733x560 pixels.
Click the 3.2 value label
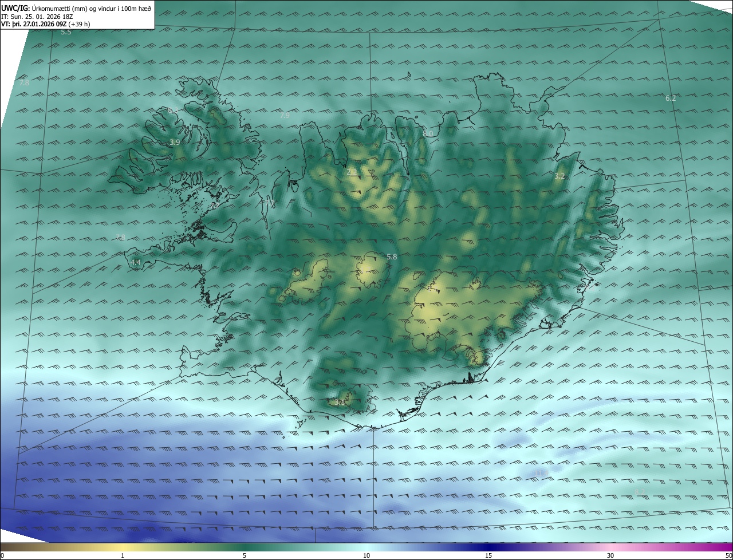559,176
